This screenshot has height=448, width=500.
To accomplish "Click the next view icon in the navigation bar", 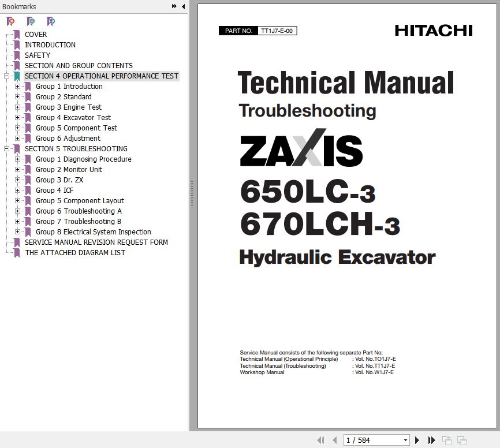I will coord(462,440).
